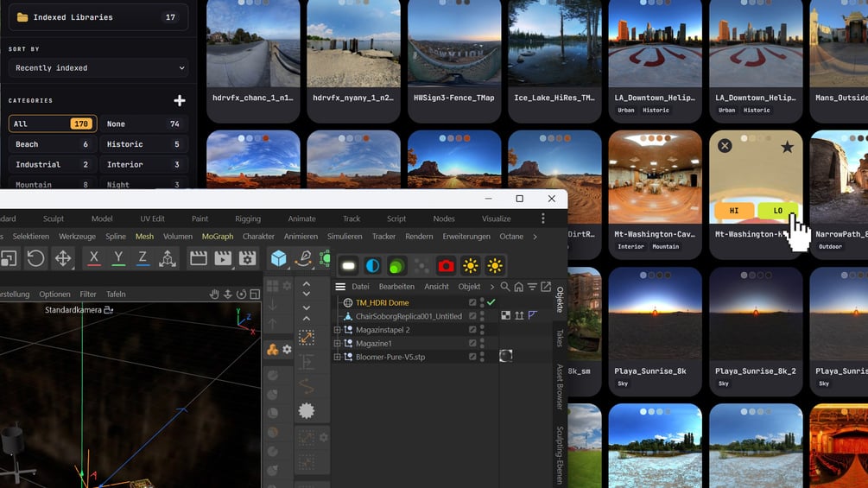Open the Playa_Sunrise_8k_2 thumbnail
This screenshot has height=488, width=868.
coord(756,314)
